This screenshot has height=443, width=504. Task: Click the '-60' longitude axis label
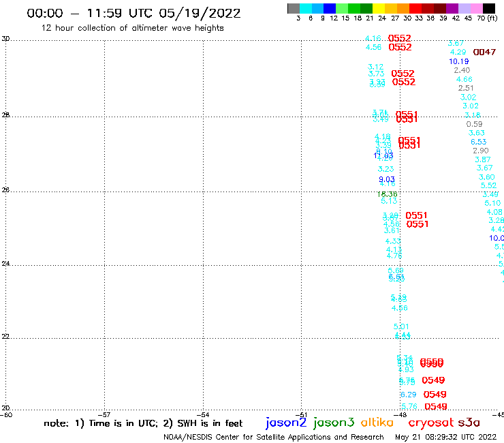5,415
